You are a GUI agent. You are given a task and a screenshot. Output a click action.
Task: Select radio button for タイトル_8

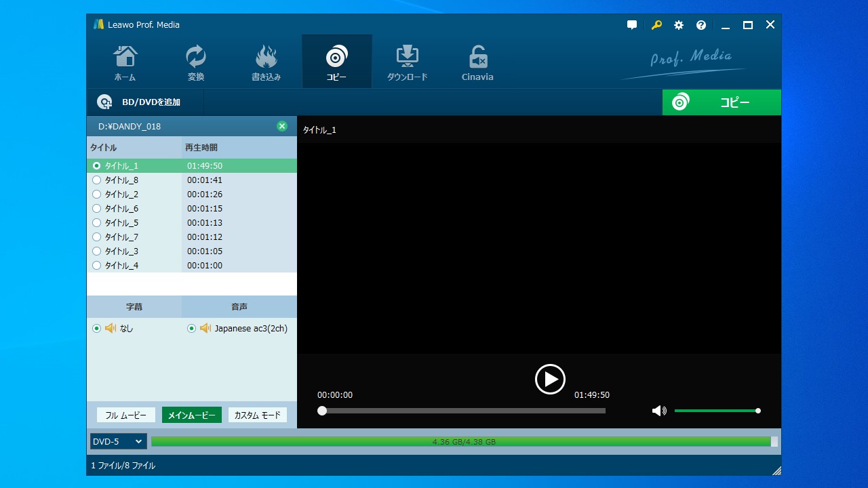pyautogui.click(x=96, y=180)
